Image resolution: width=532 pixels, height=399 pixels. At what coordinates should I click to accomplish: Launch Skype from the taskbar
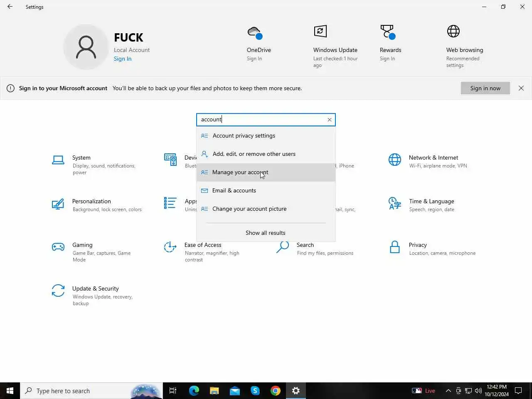[255, 391]
